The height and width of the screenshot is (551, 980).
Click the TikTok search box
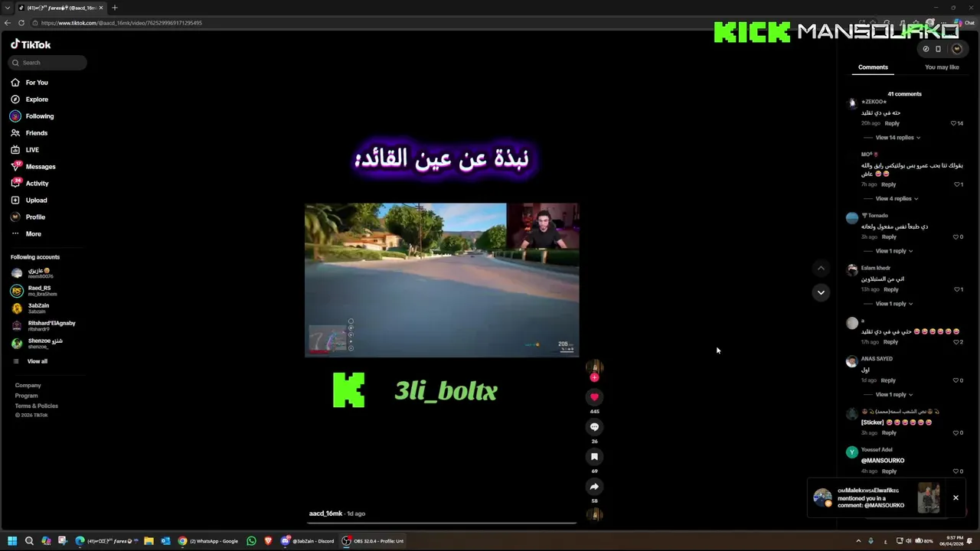48,63
